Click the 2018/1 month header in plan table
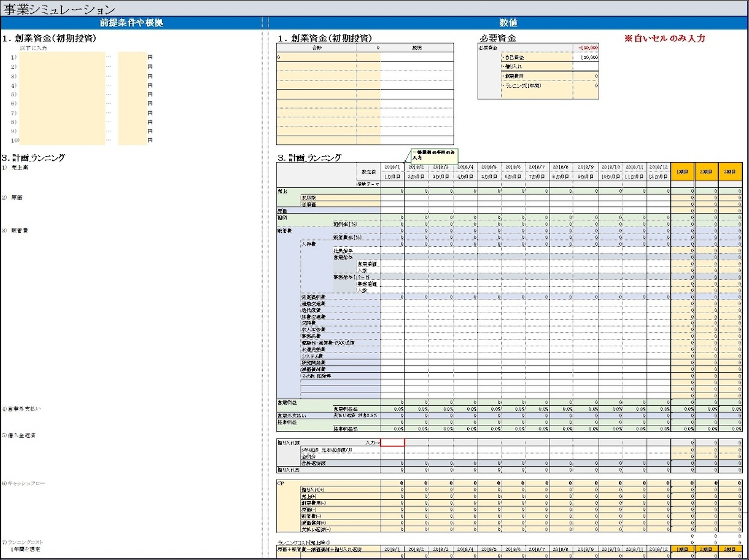 [393, 167]
